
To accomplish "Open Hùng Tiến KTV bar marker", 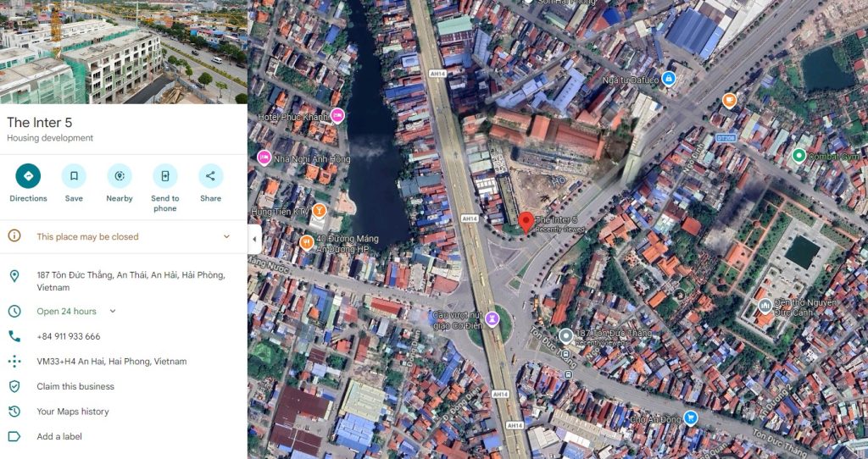I will [x=319, y=210].
